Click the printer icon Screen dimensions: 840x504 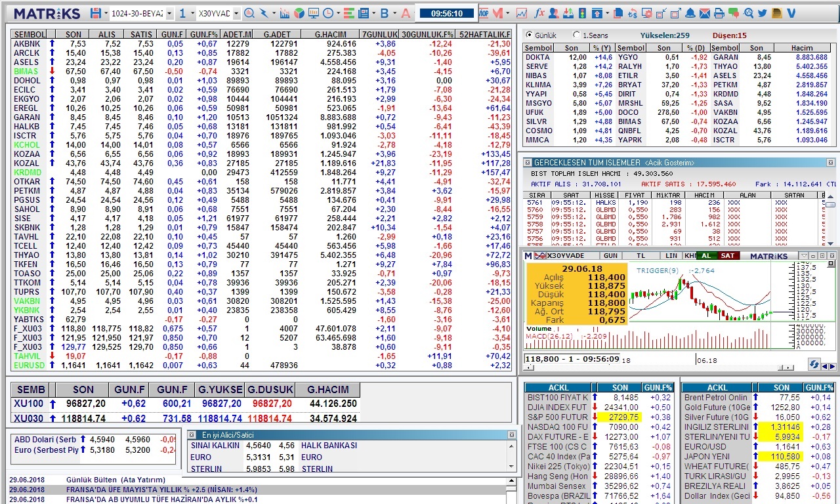(719, 13)
